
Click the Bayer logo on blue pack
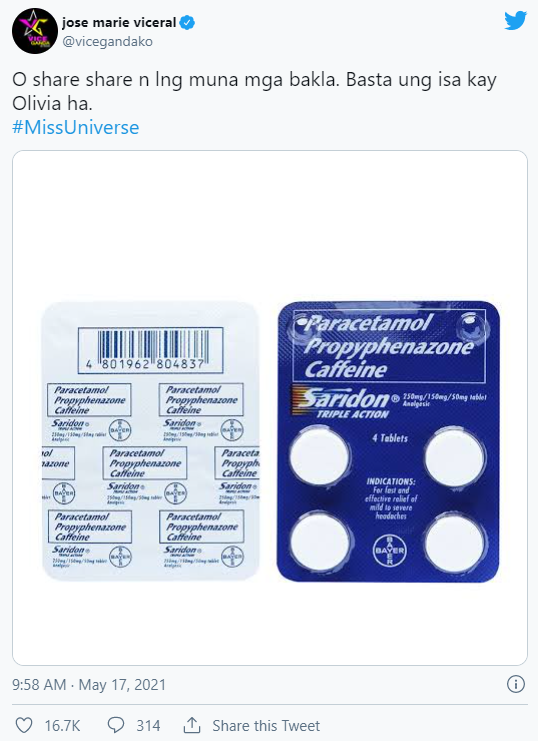(389, 551)
